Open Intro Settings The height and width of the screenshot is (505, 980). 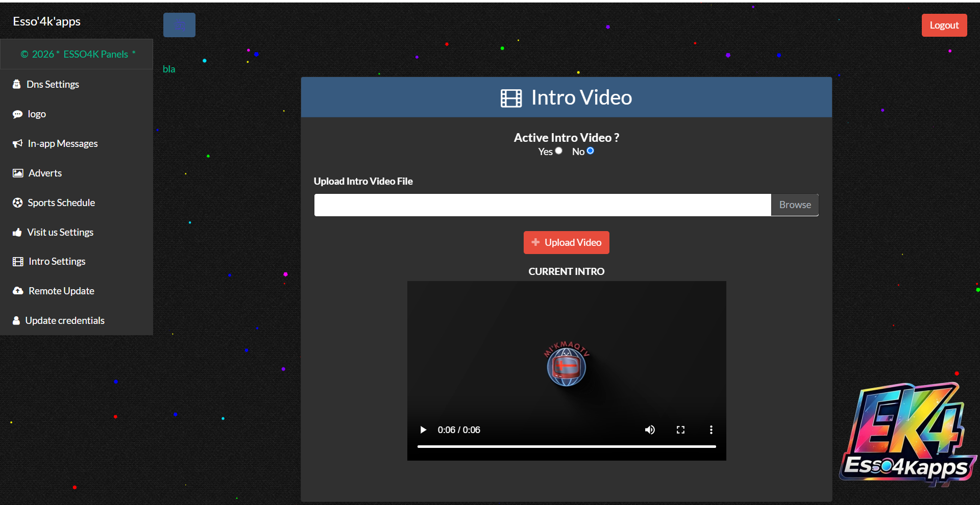(x=77, y=262)
